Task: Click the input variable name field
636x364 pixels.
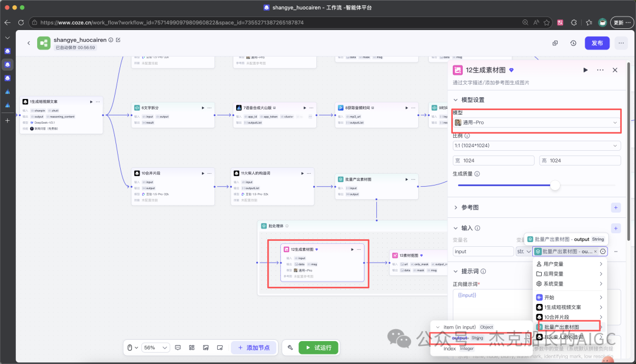Action: point(483,252)
